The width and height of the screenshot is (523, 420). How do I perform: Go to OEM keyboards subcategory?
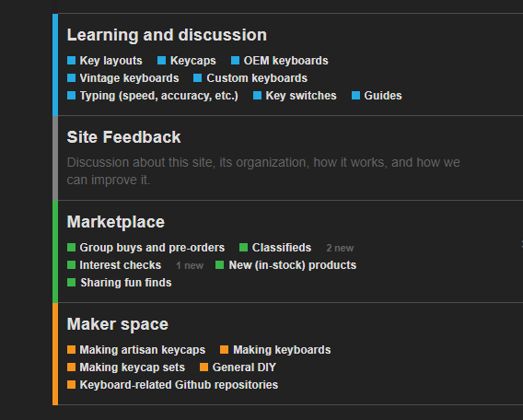285,61
